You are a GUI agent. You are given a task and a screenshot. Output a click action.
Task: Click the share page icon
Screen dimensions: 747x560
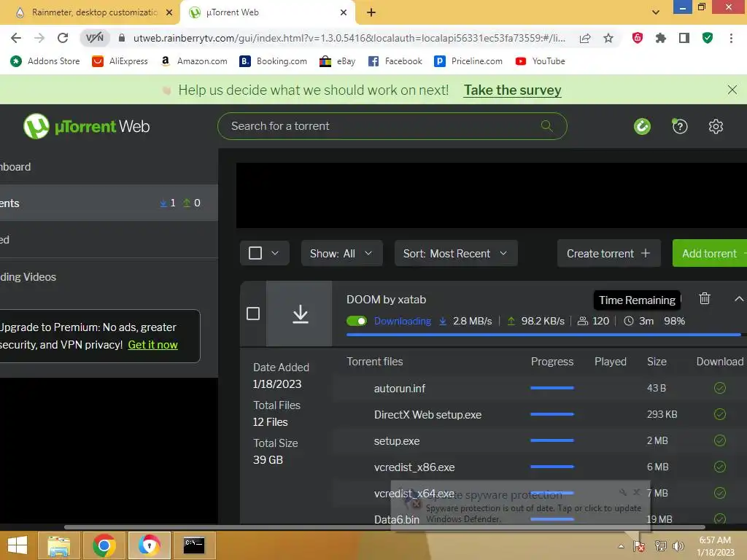(x=585, y=38)
